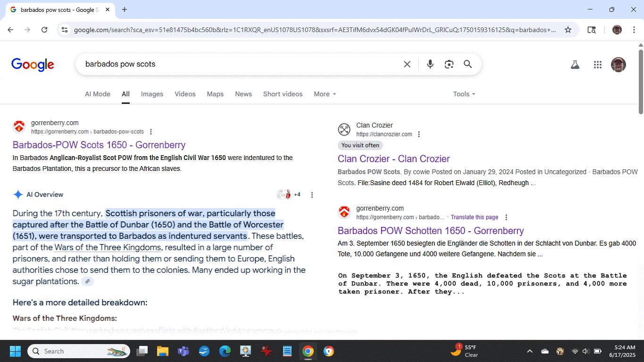Open the Clan Crozier result link
The height and width of the screenshot is (362, 644).
pos(393,159)
